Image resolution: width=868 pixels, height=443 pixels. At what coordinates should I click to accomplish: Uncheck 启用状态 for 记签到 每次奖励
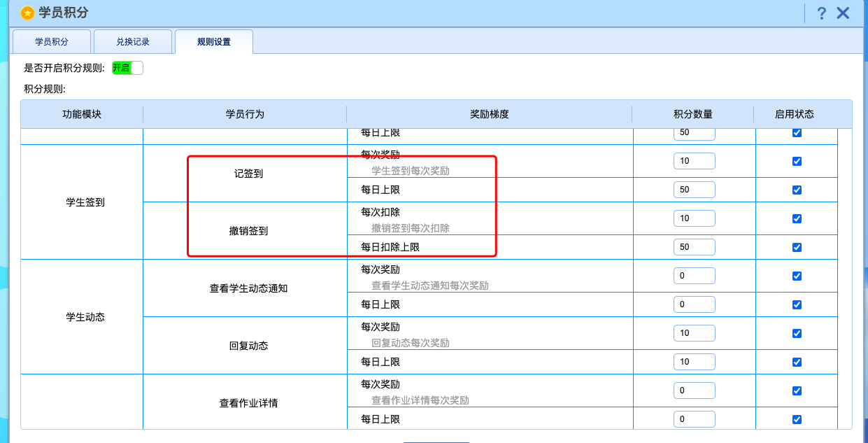click(797, 161)
